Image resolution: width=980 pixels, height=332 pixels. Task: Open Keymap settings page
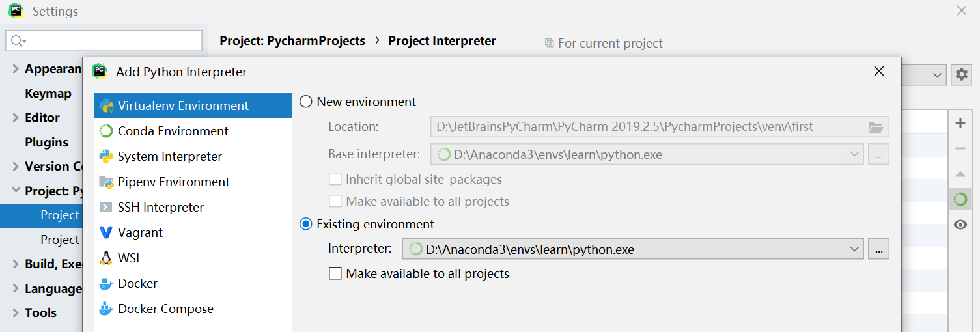click(48, 94)
